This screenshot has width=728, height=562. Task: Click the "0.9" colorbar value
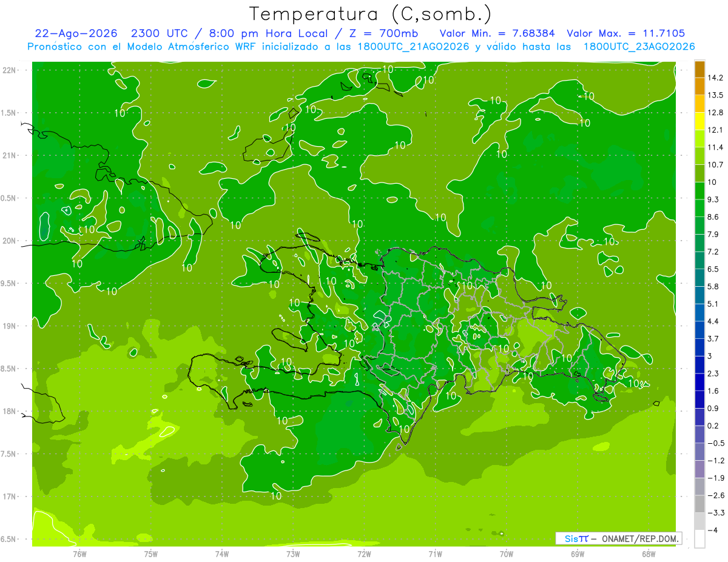tap(713, 408)
